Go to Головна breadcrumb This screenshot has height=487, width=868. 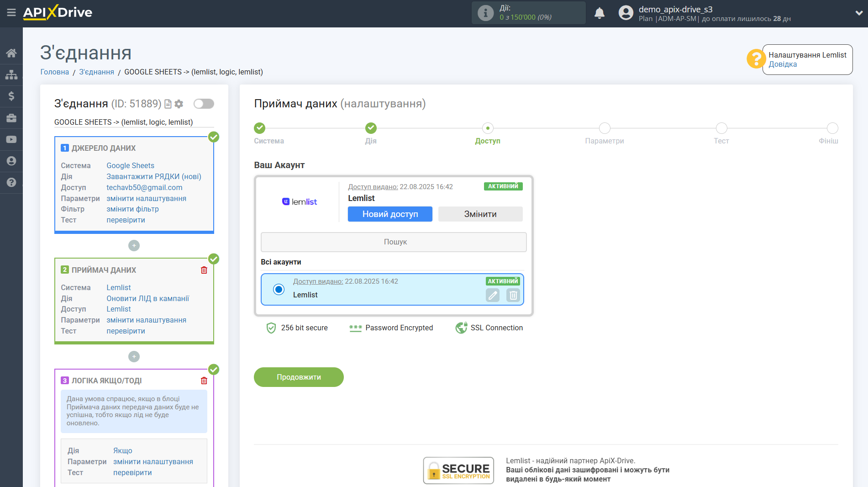click(55, 72)
